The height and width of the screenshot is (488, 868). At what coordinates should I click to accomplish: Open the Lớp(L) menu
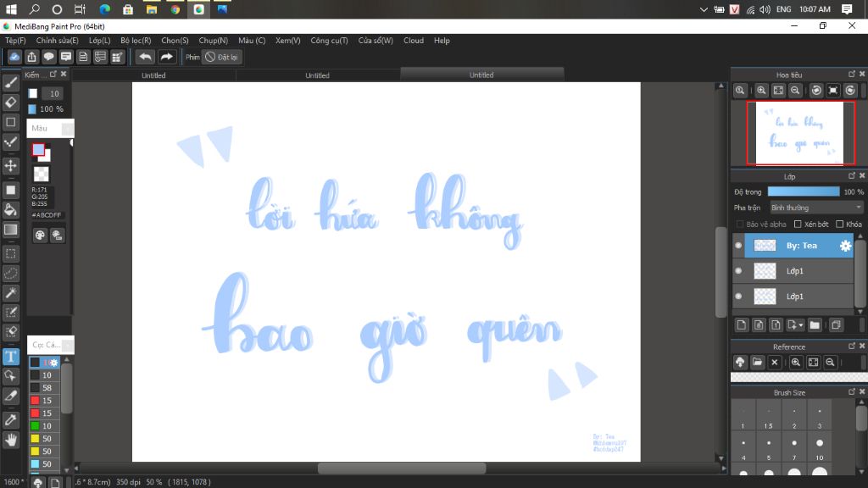[100, 41]
